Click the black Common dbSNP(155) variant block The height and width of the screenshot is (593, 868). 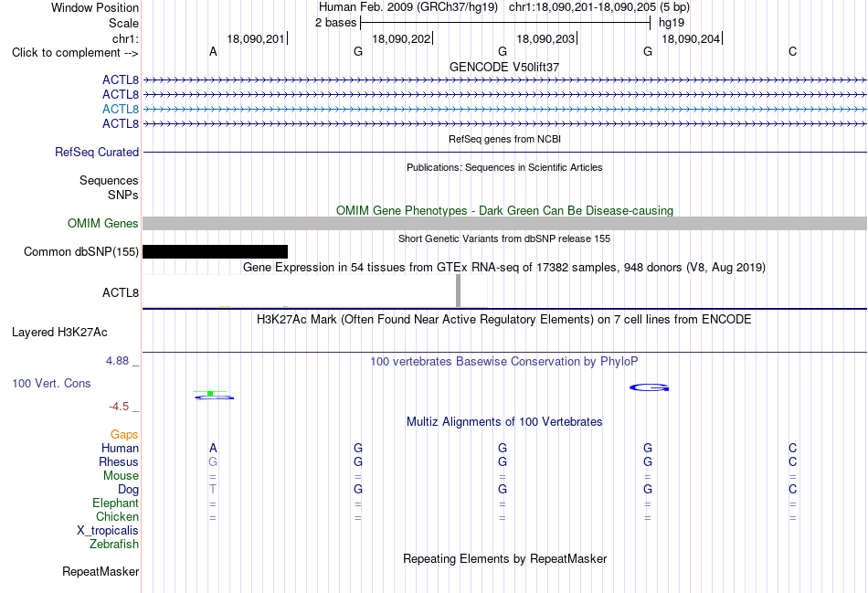click(215, 252)
